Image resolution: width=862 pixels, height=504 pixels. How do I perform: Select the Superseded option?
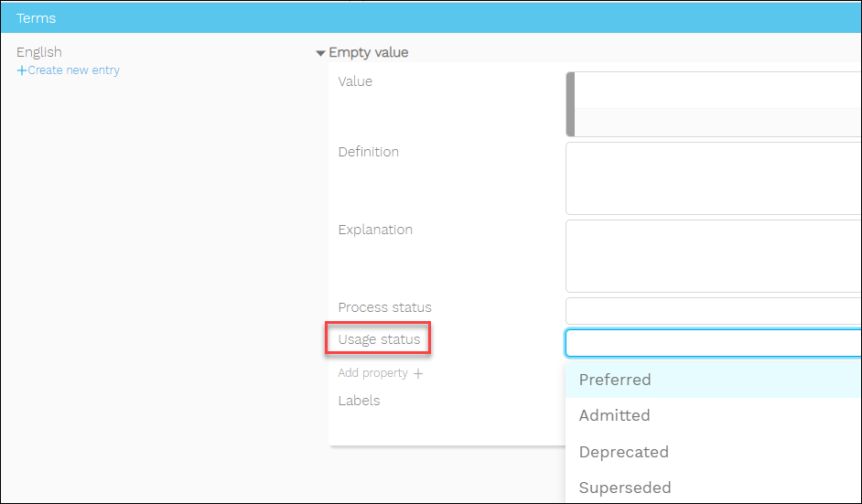625,488
